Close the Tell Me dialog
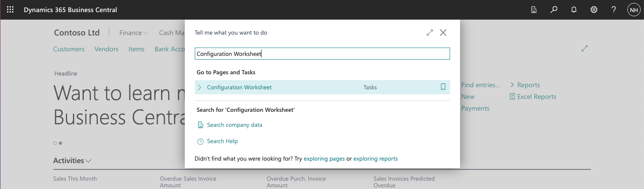 click(443, 33)
